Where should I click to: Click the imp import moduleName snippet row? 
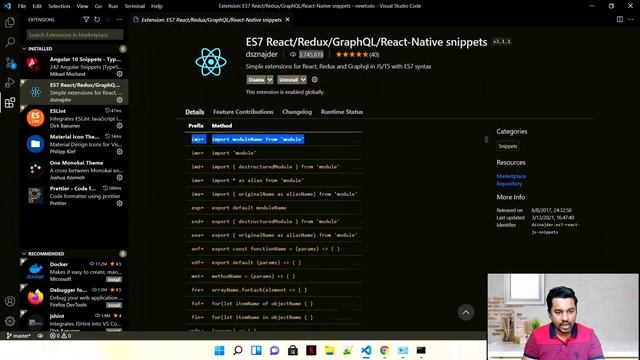(273, 139)
